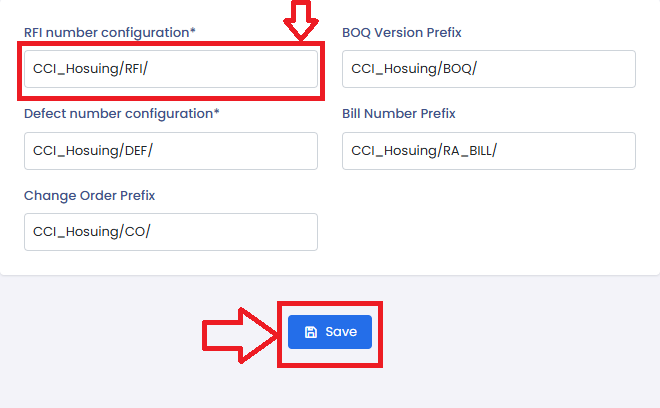The image size is (660, 408).
Task: Click the CCI_Hosuing/CO/ text value
Action: pos(92,232)
